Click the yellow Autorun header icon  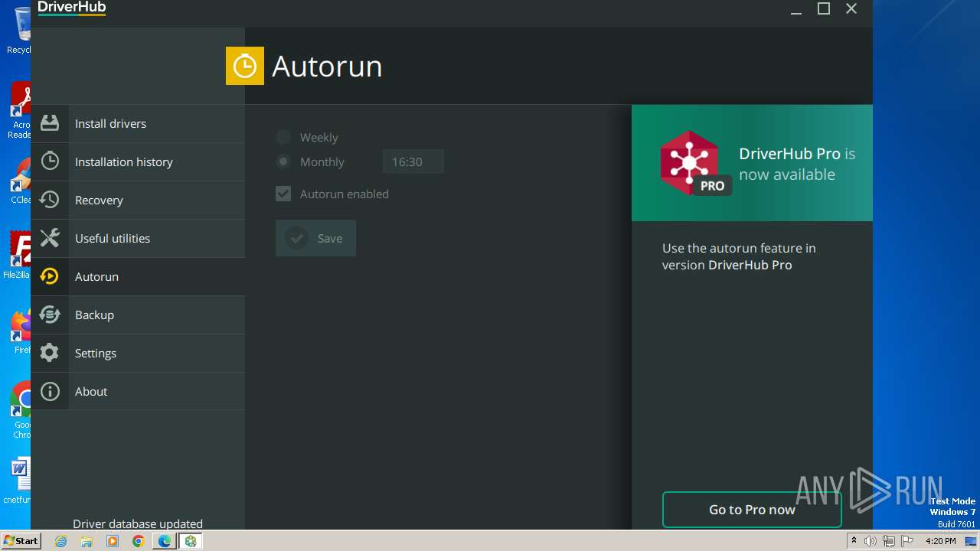[245, 66]
